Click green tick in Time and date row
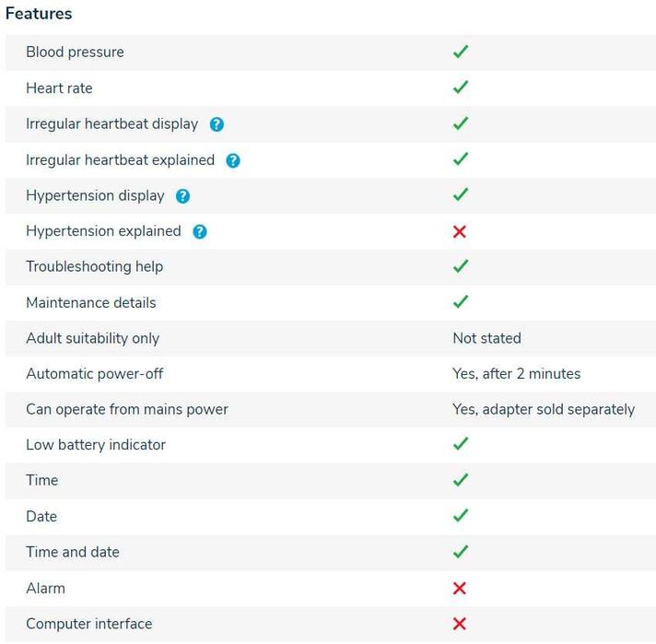 click(x=461, y=552)
